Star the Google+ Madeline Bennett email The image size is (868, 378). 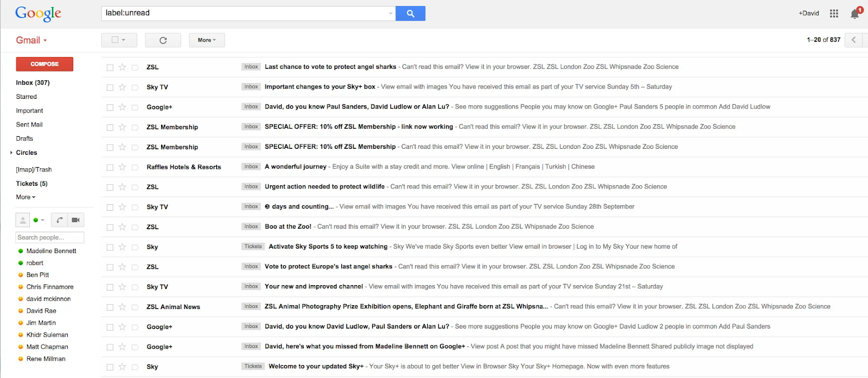point(122,347)
